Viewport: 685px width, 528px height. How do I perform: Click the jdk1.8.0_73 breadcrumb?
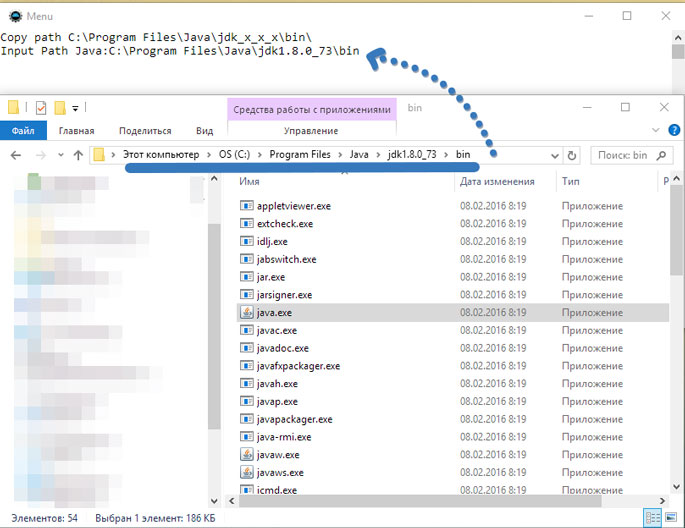(x=412, y=155)
